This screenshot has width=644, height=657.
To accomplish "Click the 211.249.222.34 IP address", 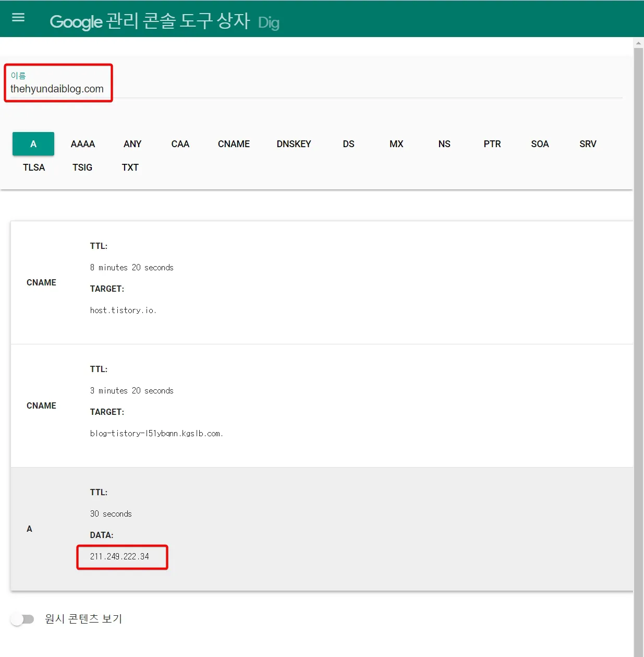I will point(119,556).
